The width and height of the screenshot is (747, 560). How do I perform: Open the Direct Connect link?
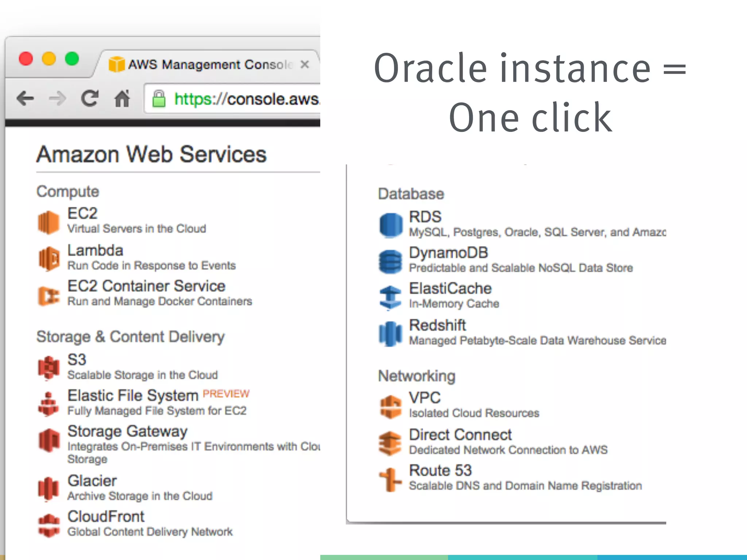[x=461, y=434]
